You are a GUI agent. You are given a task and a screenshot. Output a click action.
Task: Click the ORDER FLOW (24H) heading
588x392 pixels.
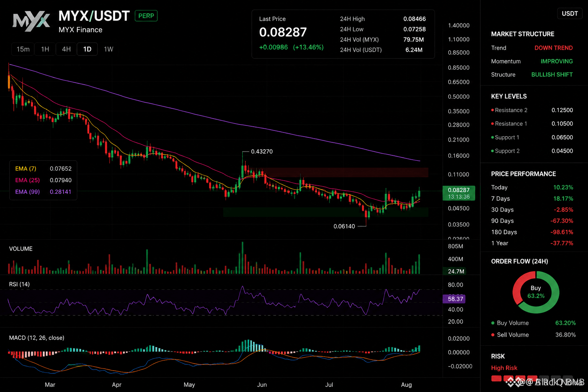[x=519, y=261]
